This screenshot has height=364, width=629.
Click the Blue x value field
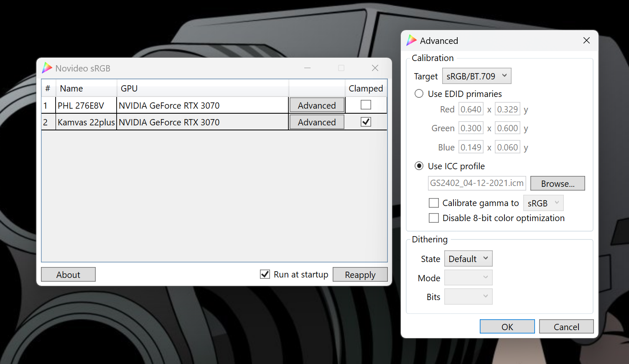pos(471,148)
